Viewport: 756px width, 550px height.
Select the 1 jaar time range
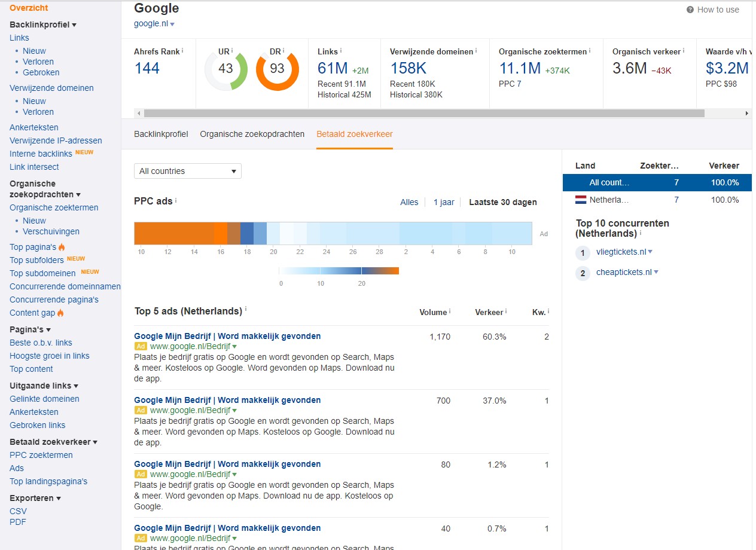(x=444, y=202)
